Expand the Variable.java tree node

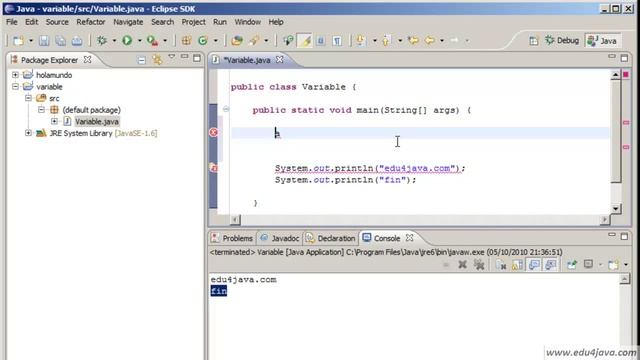pyautogui.click(x=54, y=121)
